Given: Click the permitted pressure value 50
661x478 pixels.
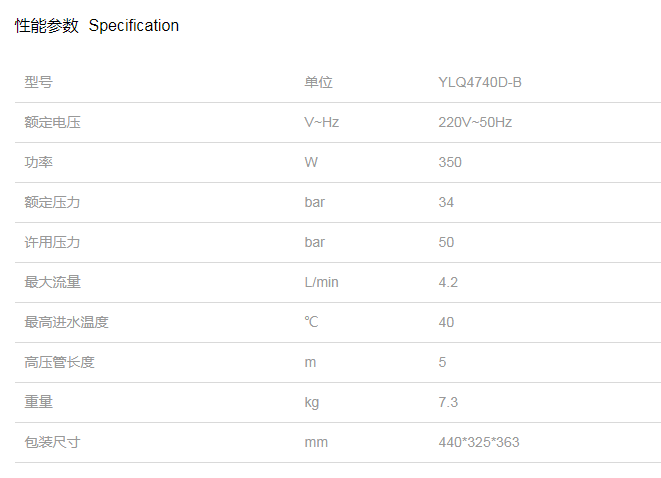Looking at the screenshot, I should pos(446,242).
